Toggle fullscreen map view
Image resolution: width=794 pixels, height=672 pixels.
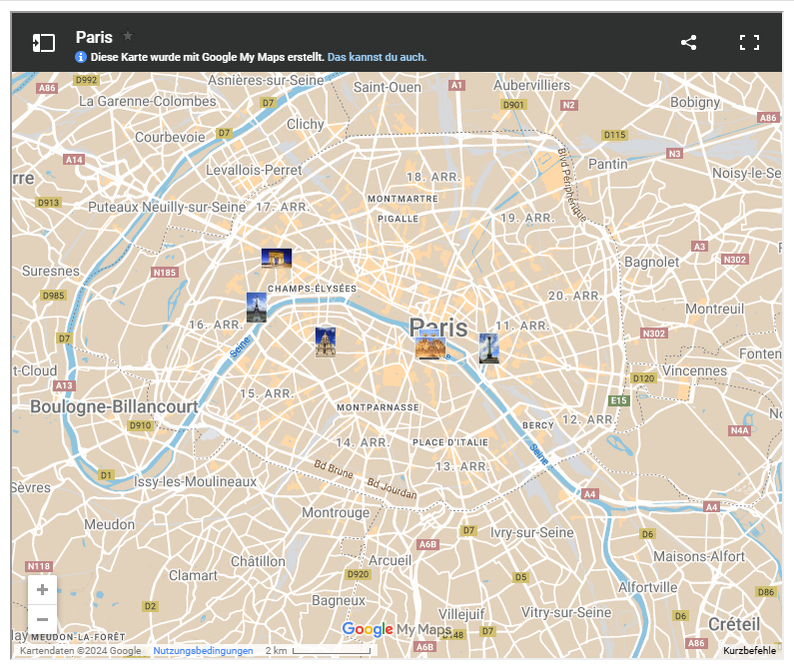coord(749,42)
